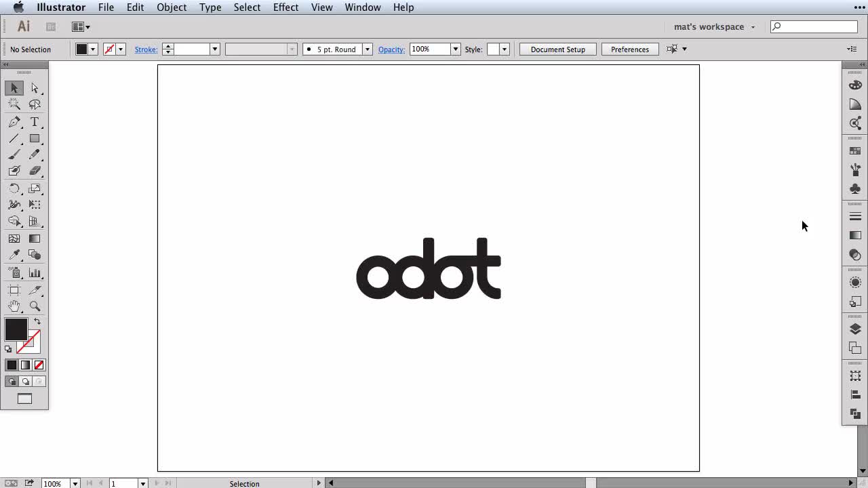
Task: Select the Scale tool
Action: [x=35, y=188]
